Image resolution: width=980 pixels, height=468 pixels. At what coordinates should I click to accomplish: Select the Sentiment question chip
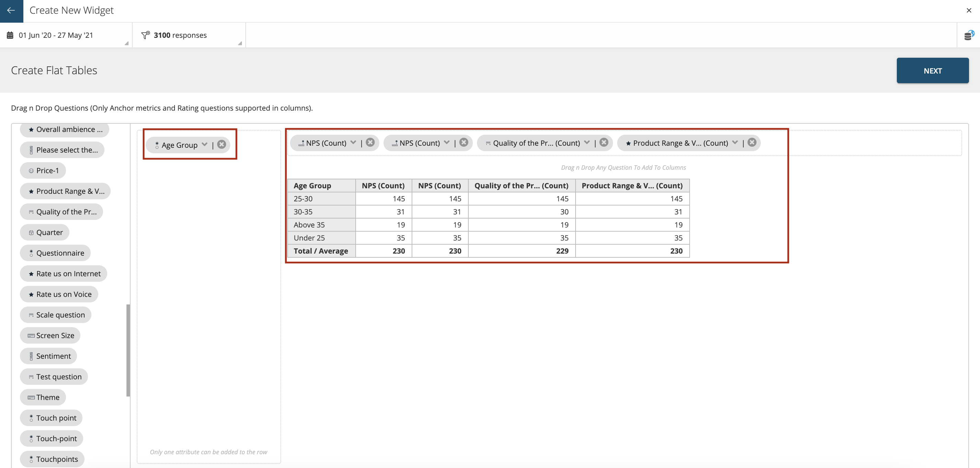click(x=49, y=356)
